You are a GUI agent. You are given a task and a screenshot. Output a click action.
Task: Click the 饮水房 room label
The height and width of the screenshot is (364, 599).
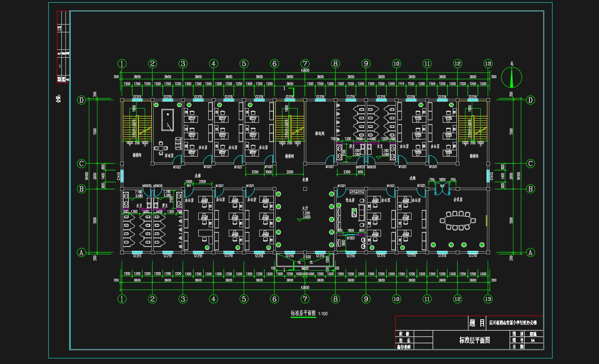click(350, 200)
